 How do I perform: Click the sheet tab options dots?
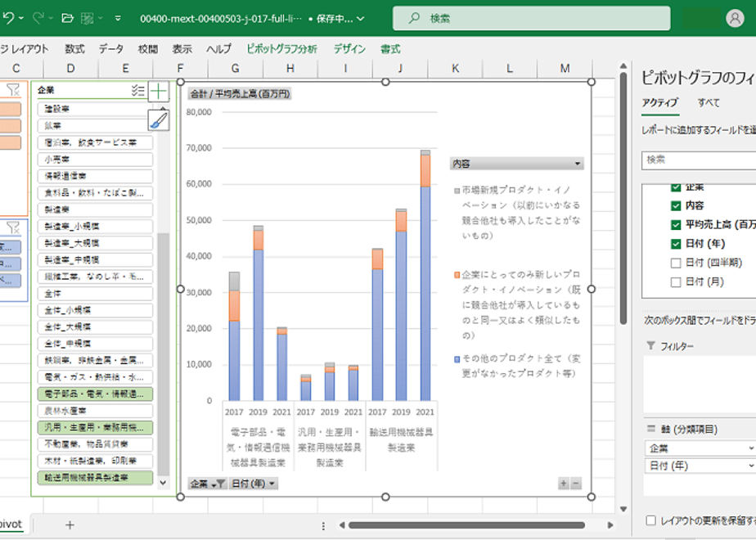point(323,525)
